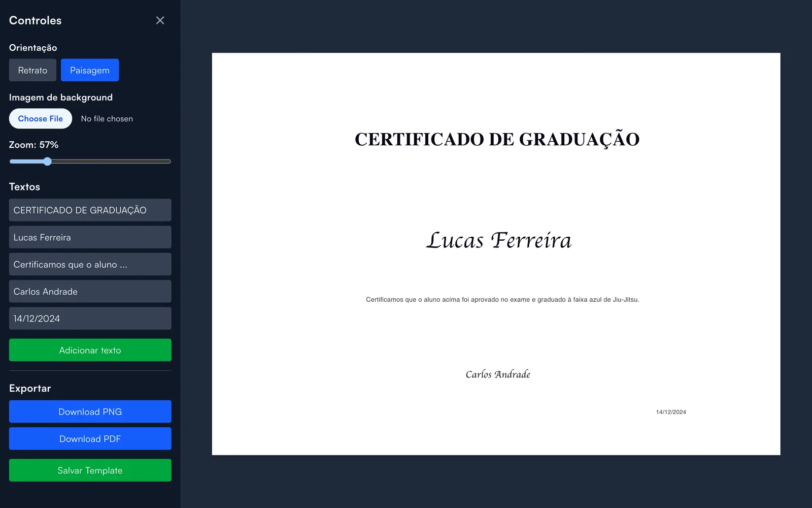Select the Carlos Andrade text item in list
Viewport: 812px width, 508px height.
coord(90,292)
